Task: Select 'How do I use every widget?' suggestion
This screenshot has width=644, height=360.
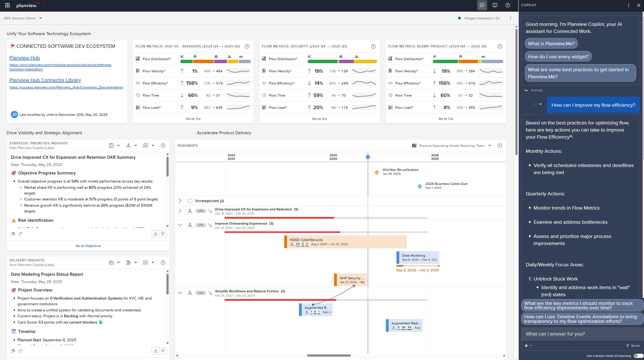Action: point(558,57)
